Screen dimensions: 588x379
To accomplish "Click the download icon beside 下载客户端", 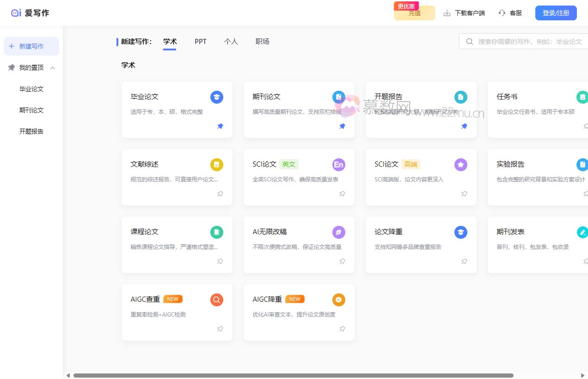I will [447, 13].
